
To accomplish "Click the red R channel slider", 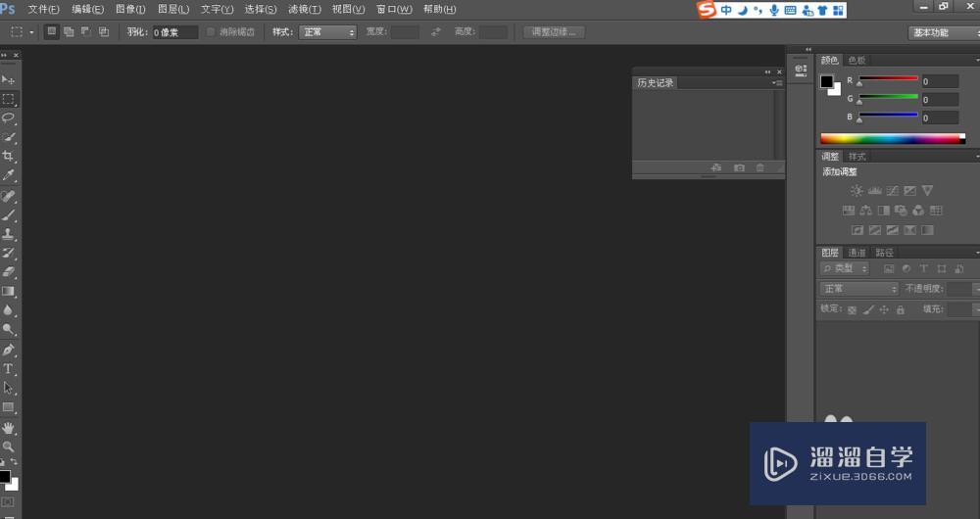I will 888,80.
